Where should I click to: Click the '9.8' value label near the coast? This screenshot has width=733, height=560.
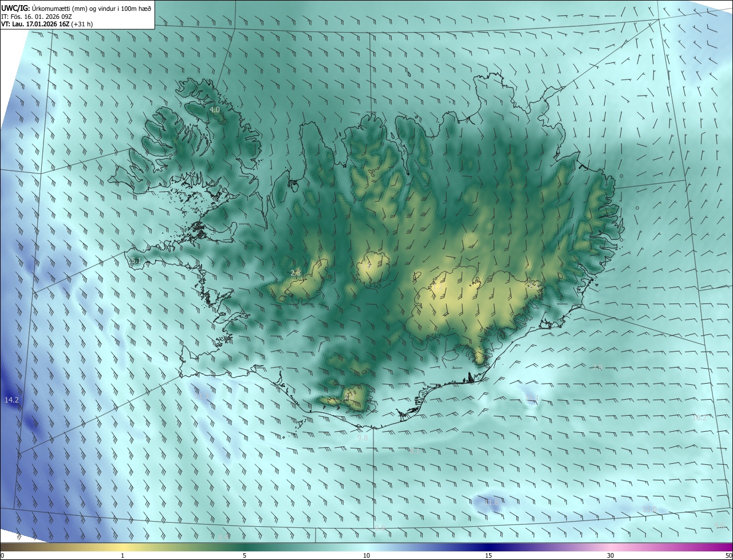click(362, 437)
